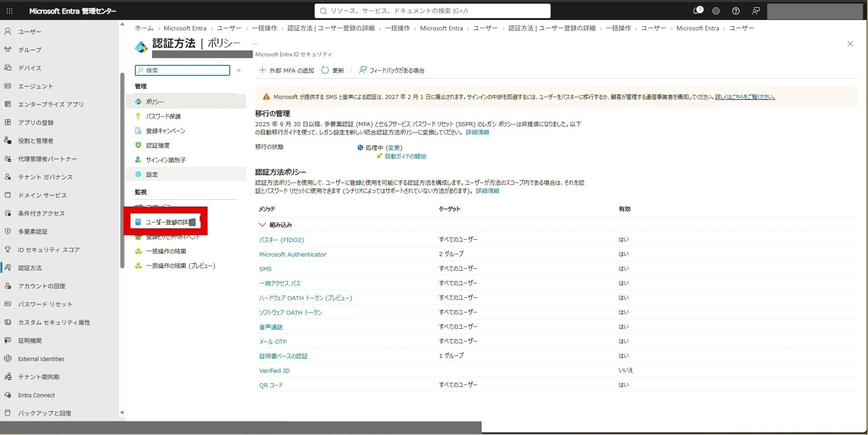This screenshot has height=435, width=868.
Task: Click the 変更 link for migration status
Action: [394, 148]
